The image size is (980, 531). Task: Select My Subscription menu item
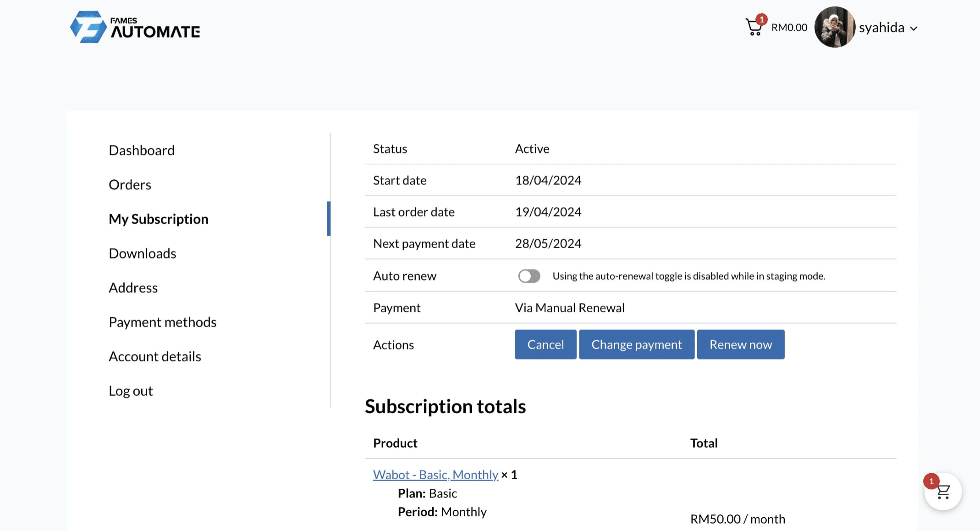click(x=159, y=219)
